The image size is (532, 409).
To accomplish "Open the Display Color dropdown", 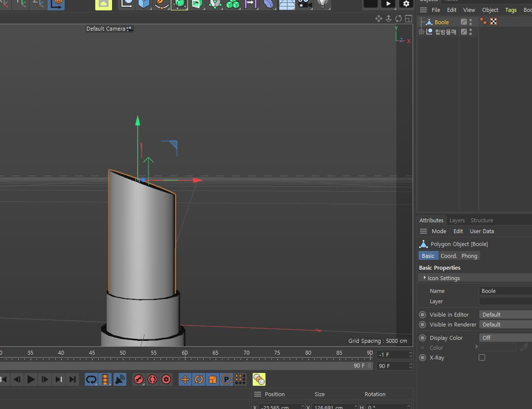I will point(505,338).
